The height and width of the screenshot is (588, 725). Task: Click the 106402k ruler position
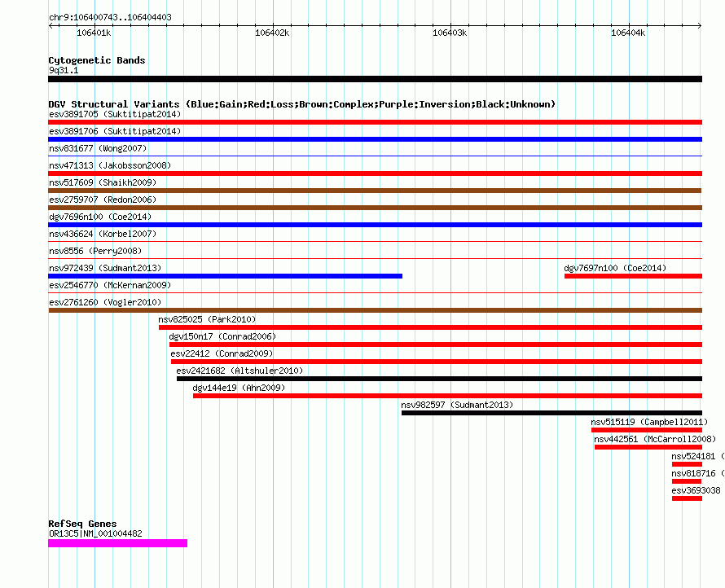[x=272, y=33]
